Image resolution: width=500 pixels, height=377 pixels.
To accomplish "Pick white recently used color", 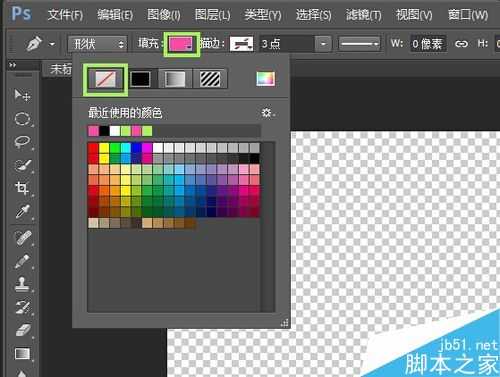I will [x=115, y=131].
